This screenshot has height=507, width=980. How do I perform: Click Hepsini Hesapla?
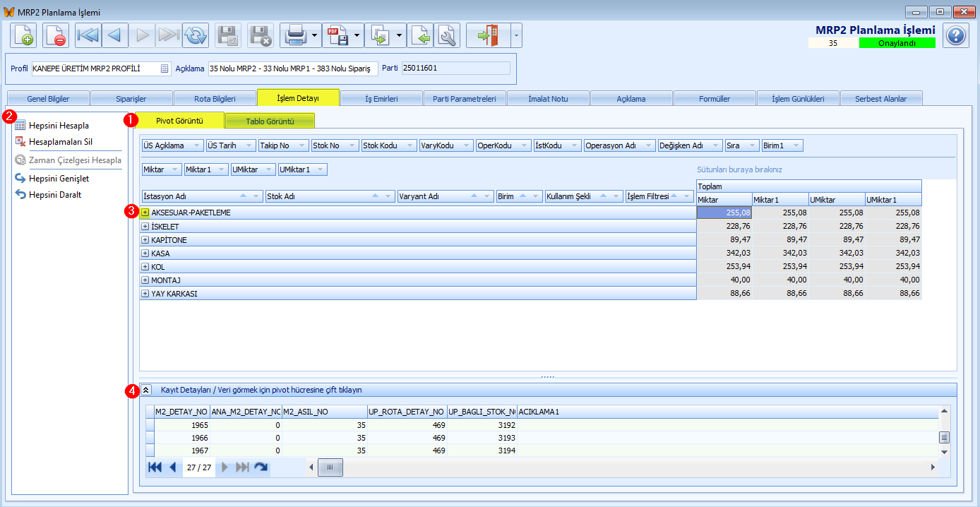[59, 126]
